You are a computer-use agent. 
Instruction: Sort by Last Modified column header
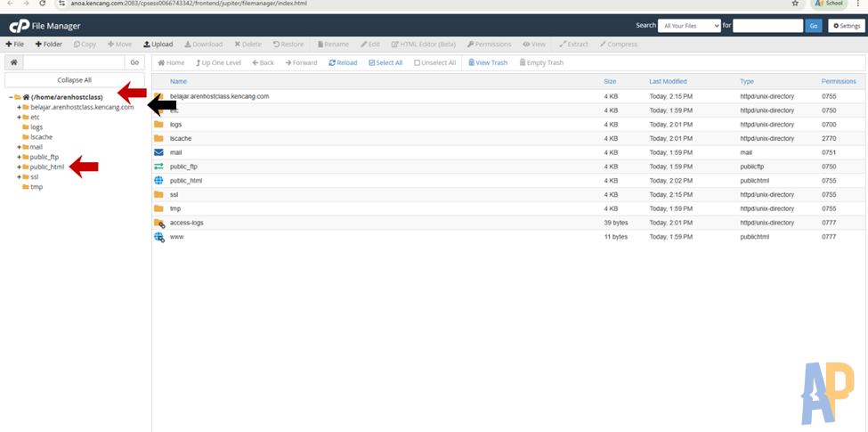(668, 81)
